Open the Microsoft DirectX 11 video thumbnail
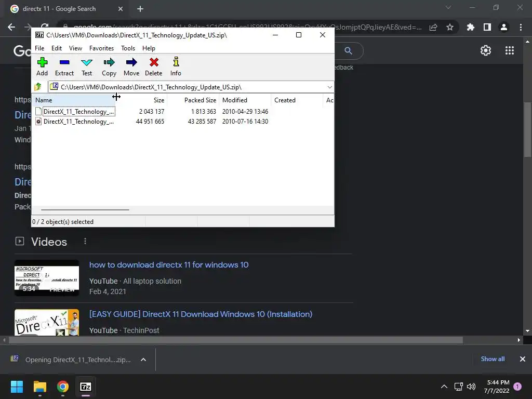The width and height of the screenshot is (532, 399). point(47,322)
